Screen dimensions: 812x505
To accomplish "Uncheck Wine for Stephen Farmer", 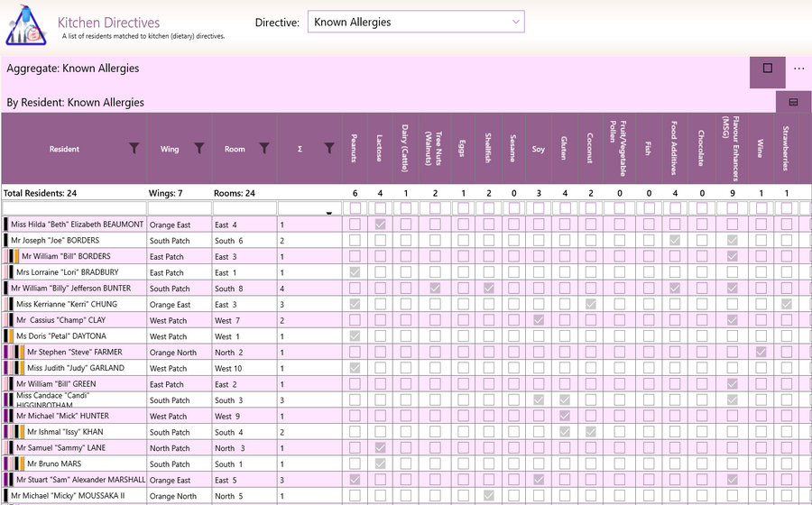I will coord(761,353).
